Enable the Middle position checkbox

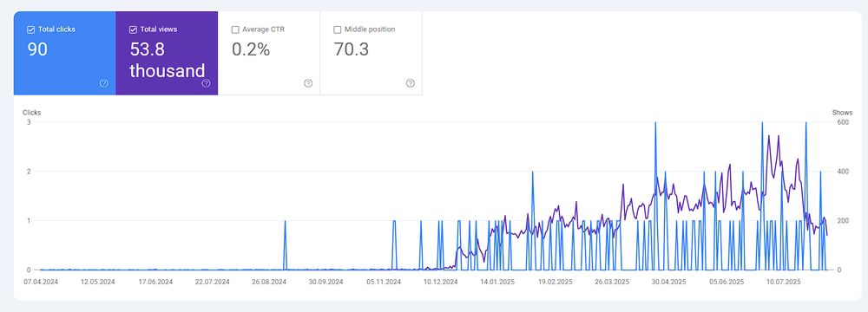[337, 29]
